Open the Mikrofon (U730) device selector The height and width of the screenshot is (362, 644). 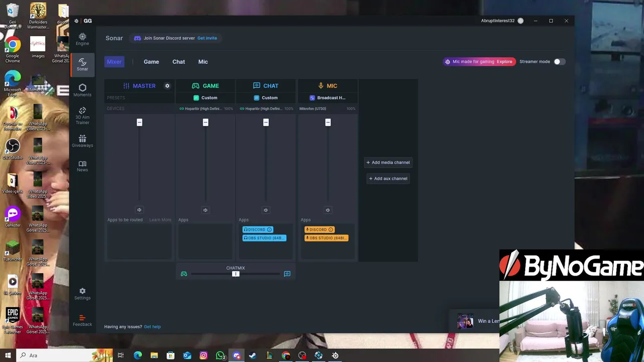(x=328, y=109)
